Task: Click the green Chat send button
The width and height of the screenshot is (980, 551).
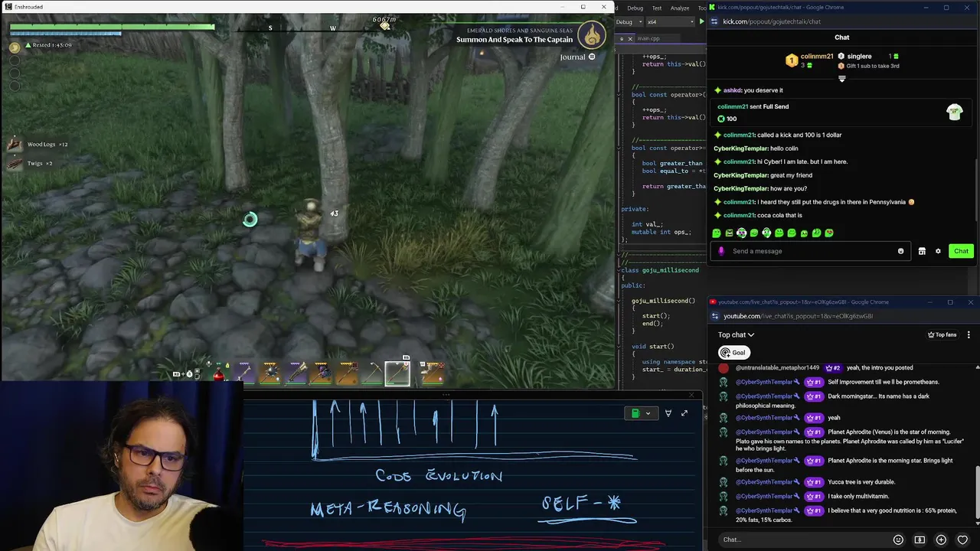Action: click(x=961, y=251)
